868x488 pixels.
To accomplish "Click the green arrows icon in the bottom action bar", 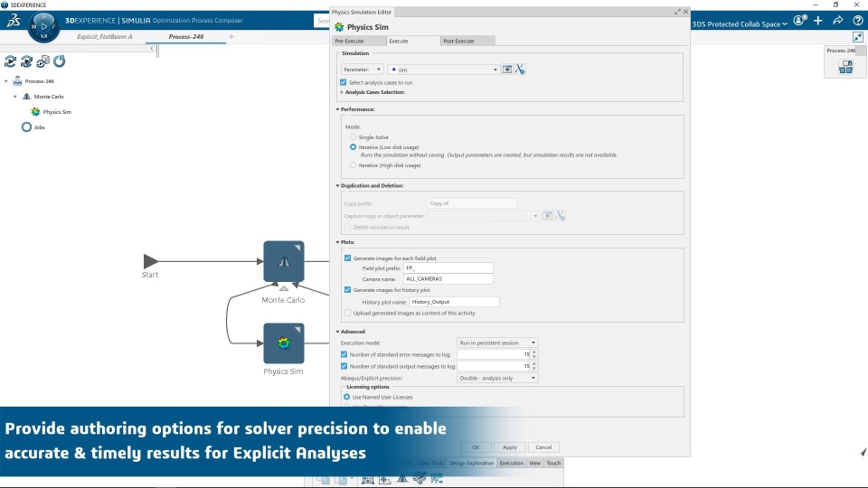I will coord(437,479).
